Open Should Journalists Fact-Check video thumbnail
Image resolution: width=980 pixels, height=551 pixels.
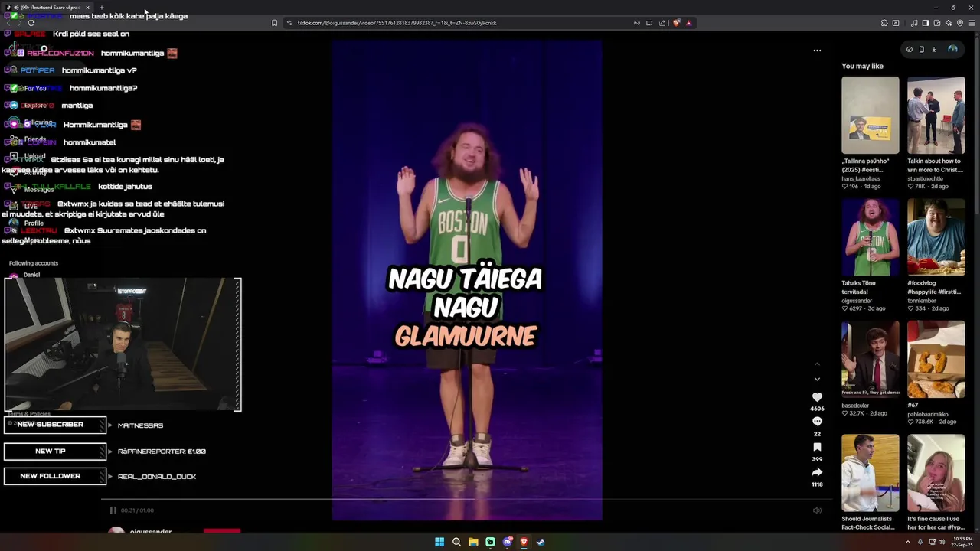click(x=871, y=473)
